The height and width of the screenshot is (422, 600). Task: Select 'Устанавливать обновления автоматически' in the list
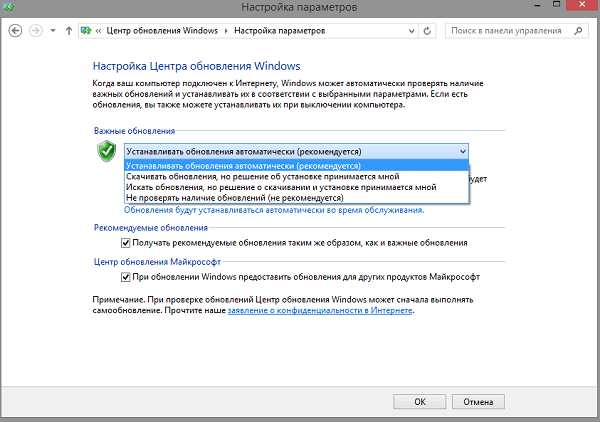pos(297,166)
